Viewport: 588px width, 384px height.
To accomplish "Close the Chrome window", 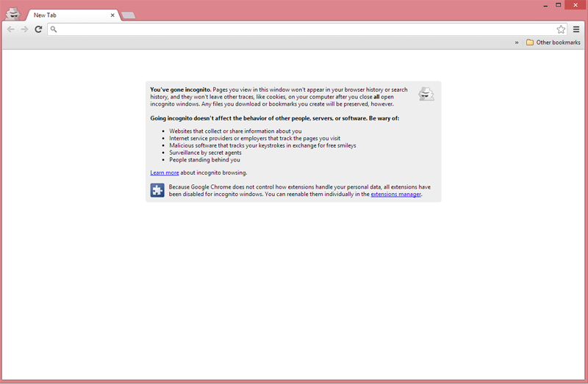I will [x=576, y=5].
